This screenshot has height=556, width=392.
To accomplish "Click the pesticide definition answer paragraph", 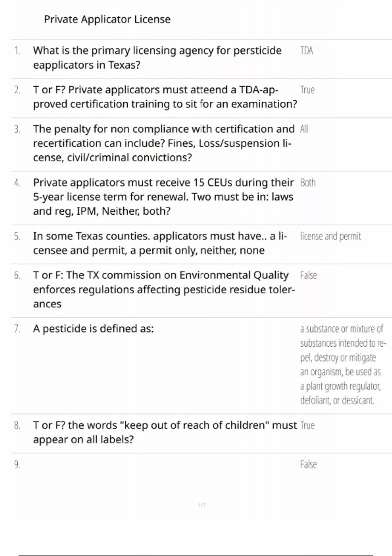I will (342, 364).
